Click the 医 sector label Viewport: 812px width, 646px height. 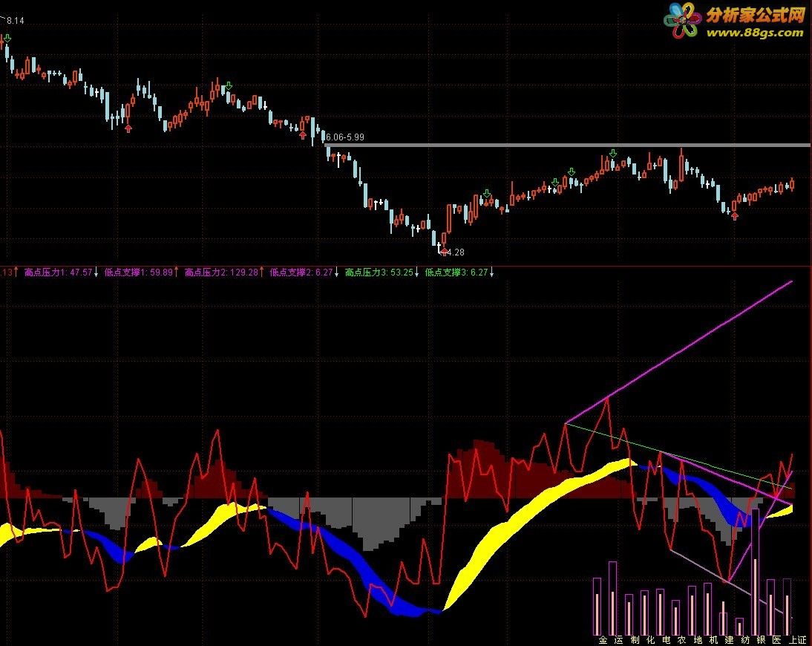(x=777, y=640)
